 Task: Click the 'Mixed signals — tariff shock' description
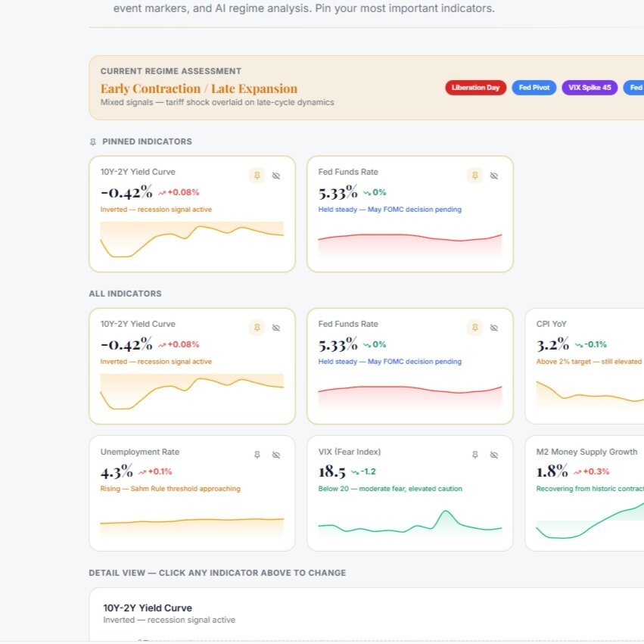[217, 102]
